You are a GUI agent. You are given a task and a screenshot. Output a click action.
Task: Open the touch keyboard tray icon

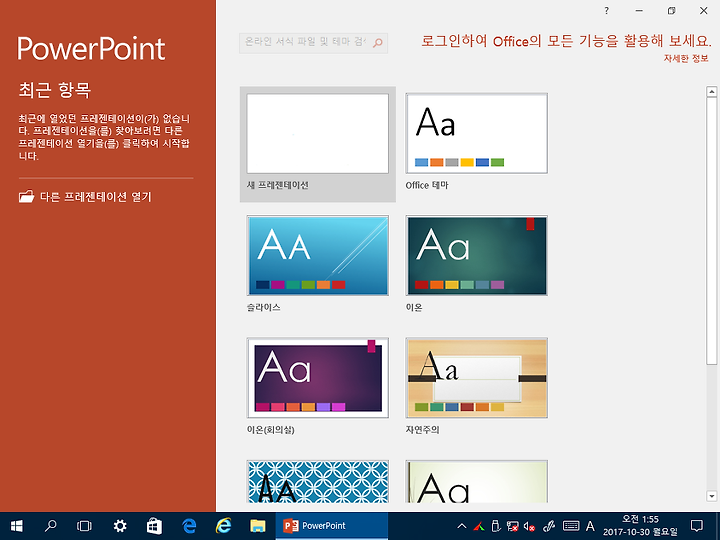[571, 526]
